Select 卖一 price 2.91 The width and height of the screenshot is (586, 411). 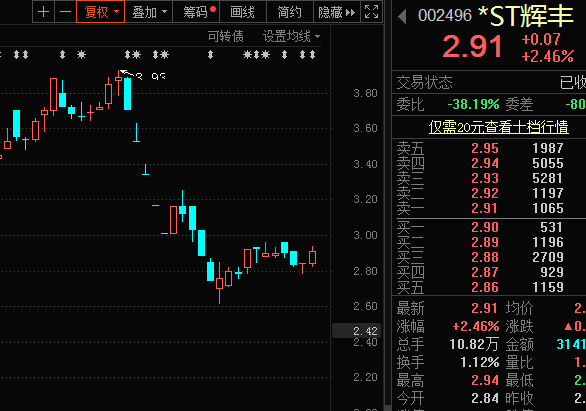[485, 208]
